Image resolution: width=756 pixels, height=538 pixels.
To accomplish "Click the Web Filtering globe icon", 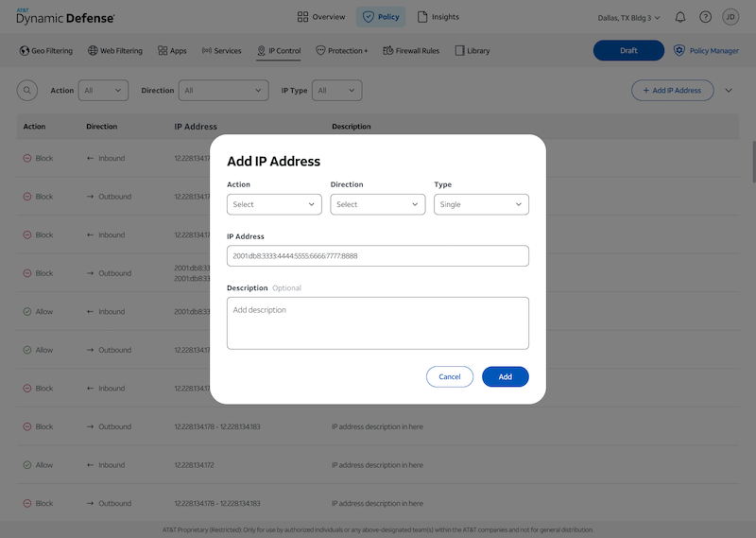I will [x=93, y=51].
